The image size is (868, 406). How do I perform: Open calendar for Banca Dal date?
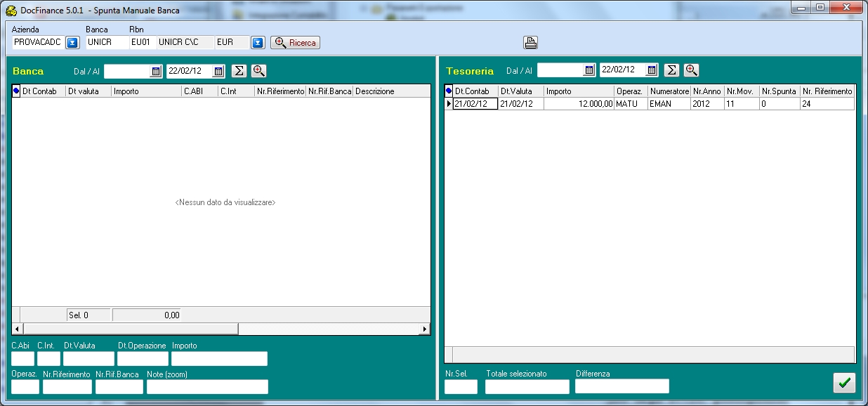156,71
